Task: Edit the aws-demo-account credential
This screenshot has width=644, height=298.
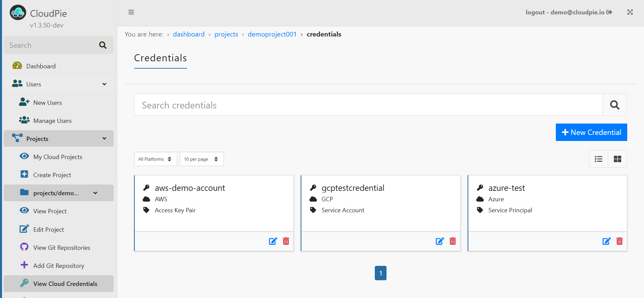Action: [x=273, y=241]
